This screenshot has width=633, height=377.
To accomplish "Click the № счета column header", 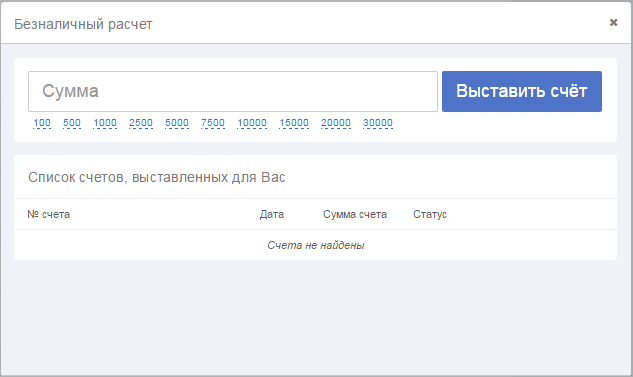I will point(48,214).
